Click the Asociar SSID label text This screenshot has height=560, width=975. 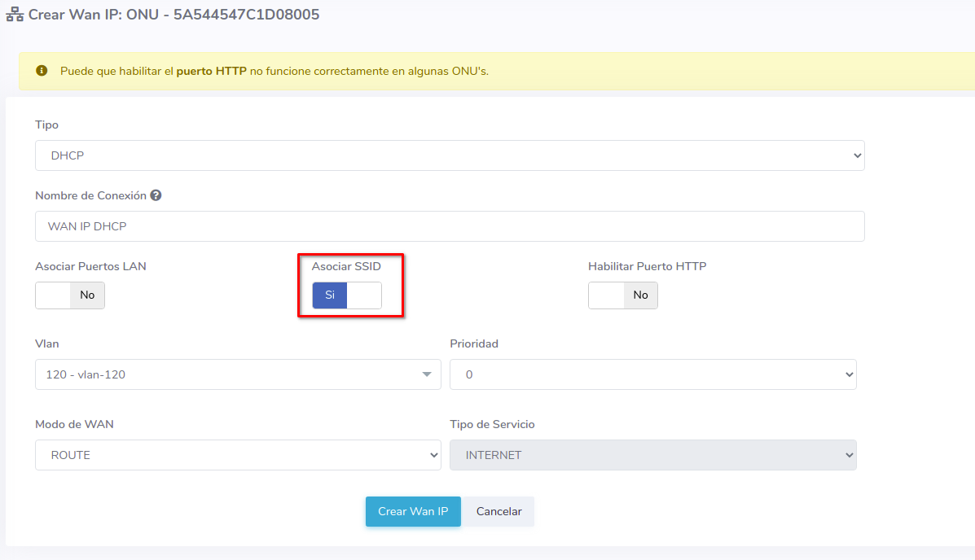click(346, 266)
